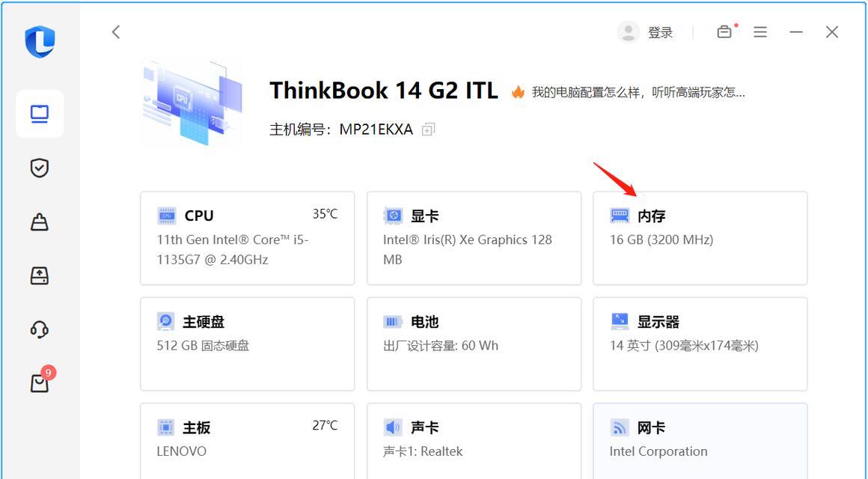Open the toolbox weight-shaped sidebar icon

click(x=40, y=222)
